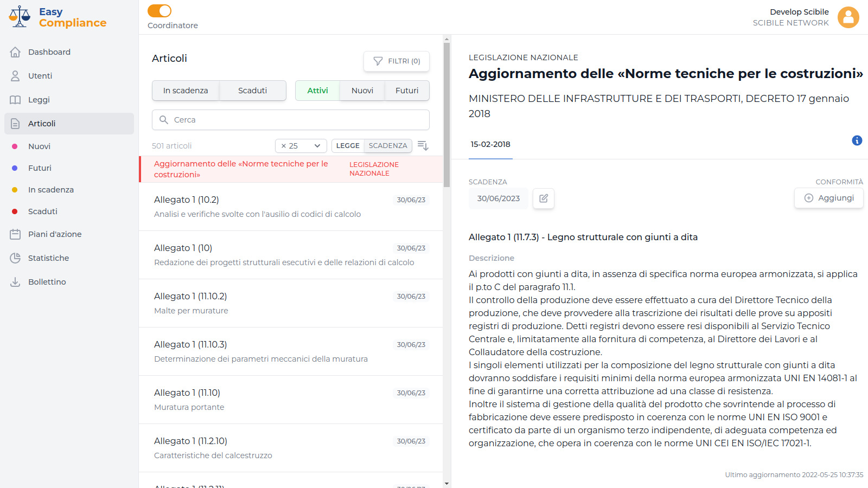
Task: Click the pencil icon beside the scadenza date
Action: click(x=543, y=198)
